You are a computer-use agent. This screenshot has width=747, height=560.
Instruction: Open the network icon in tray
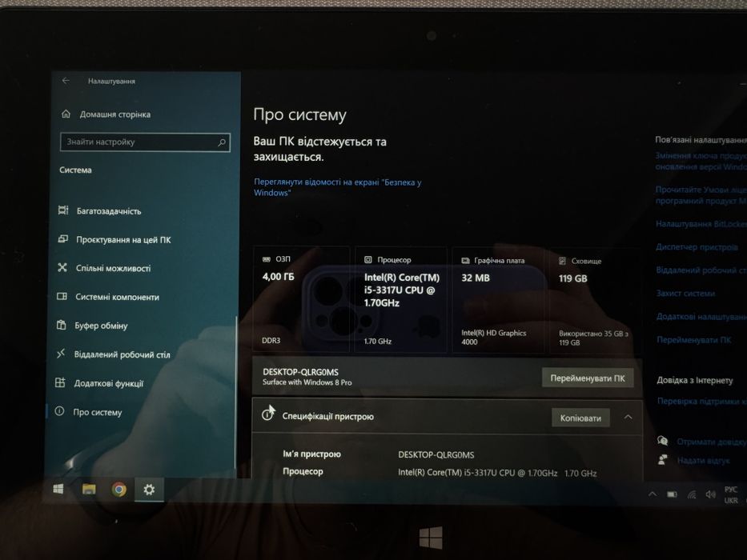pyautogui.click(x=692, y=495)
